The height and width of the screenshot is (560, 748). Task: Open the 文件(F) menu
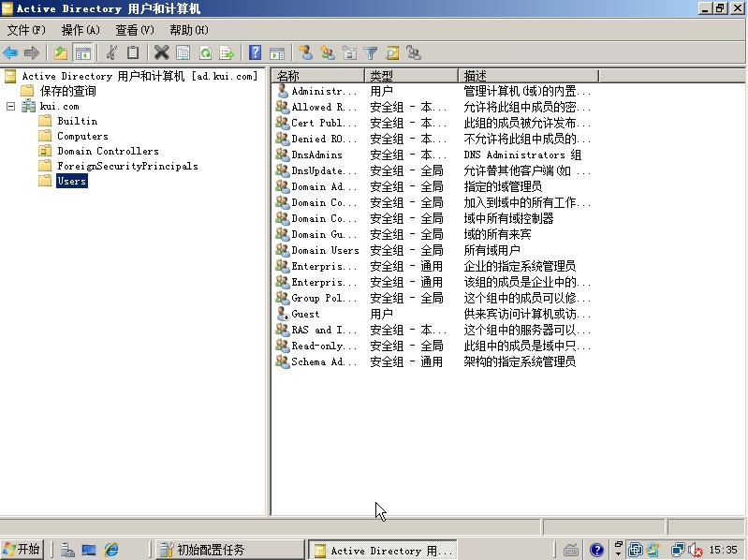tap(26, 30)
